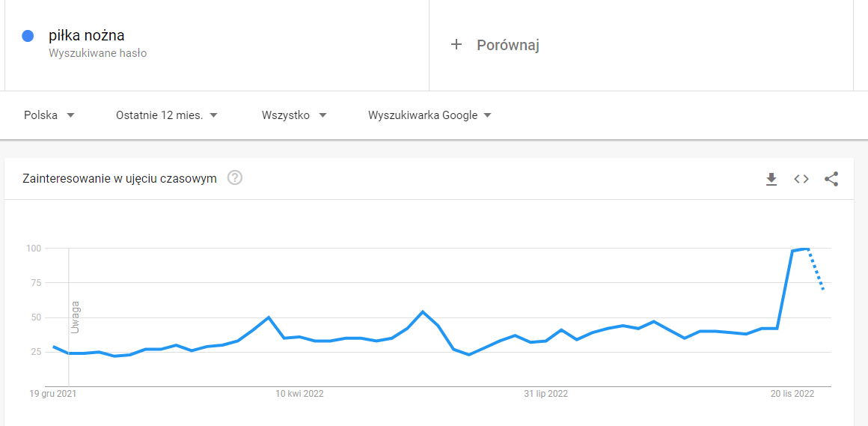The image size is (868, 426).
Task: Click the Wyszukiwane hasło subtitle
Action: point(97,53)
